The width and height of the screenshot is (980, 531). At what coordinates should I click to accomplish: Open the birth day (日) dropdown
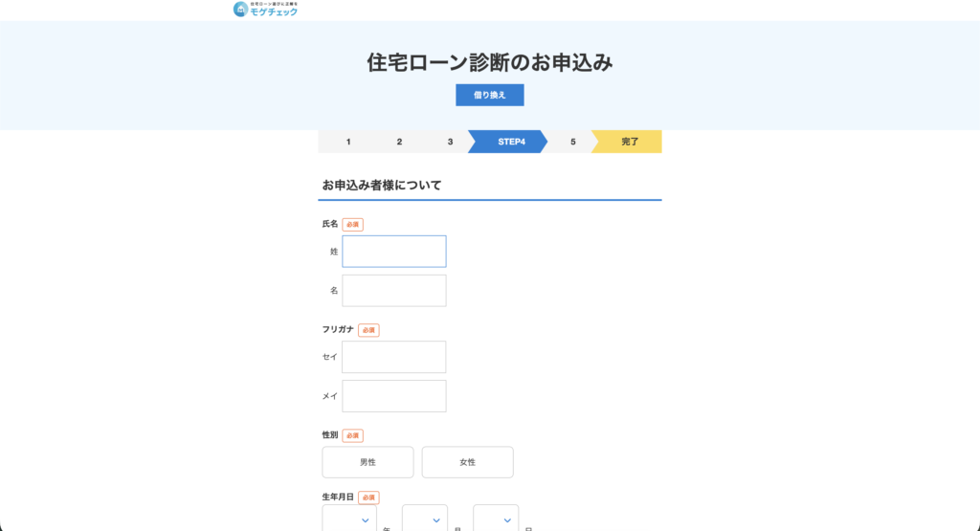click(x=496, y=520)
